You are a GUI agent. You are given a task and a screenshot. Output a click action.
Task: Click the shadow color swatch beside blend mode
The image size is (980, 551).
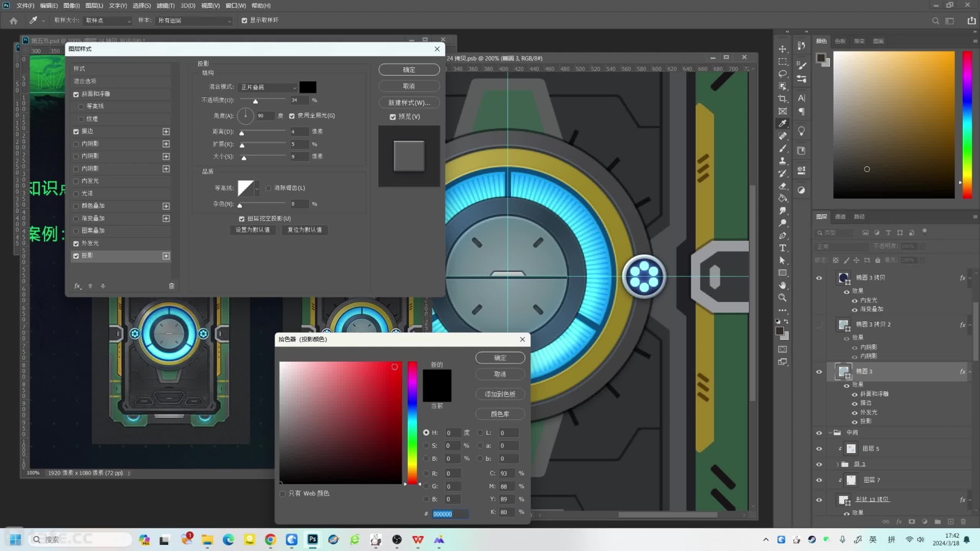coord(308,88)
